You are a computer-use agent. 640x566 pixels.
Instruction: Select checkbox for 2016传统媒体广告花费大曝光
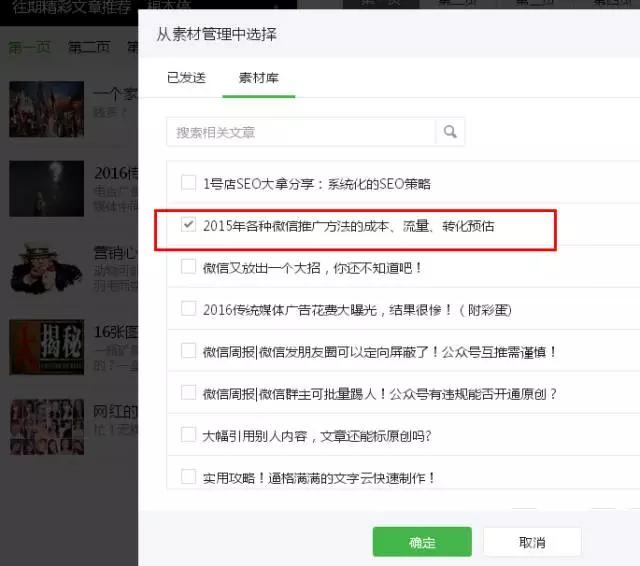(x=188, y=309)
